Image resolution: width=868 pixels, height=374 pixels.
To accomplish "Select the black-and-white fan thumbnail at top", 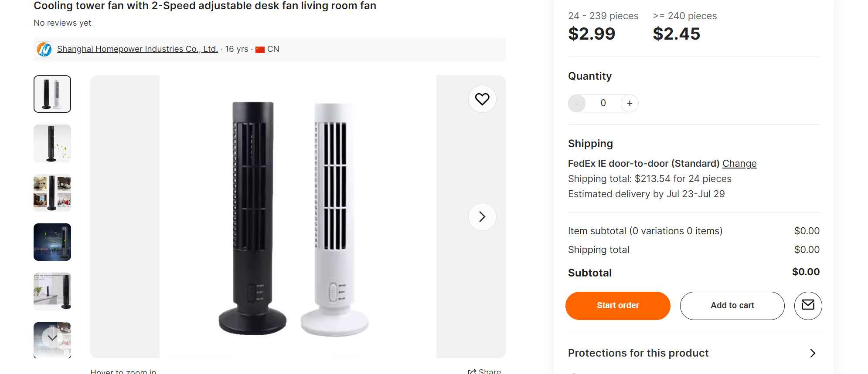I will (x=52, y=94).
